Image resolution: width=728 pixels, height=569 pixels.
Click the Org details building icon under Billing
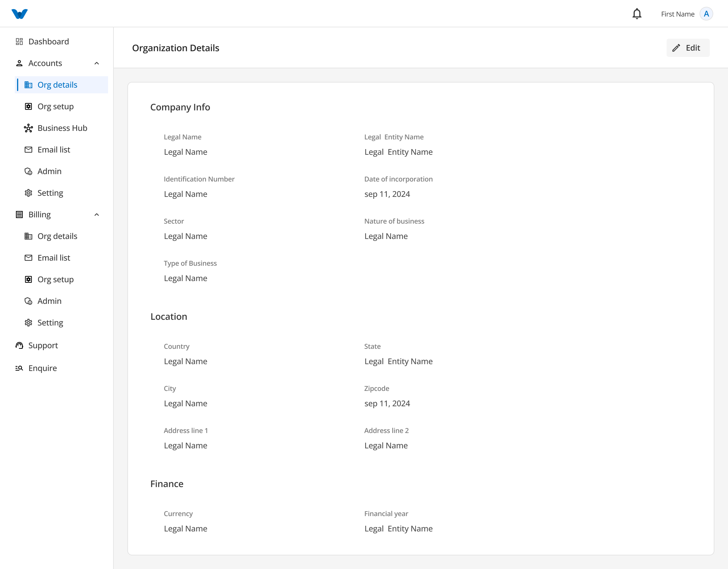click(x=28, y=236)
